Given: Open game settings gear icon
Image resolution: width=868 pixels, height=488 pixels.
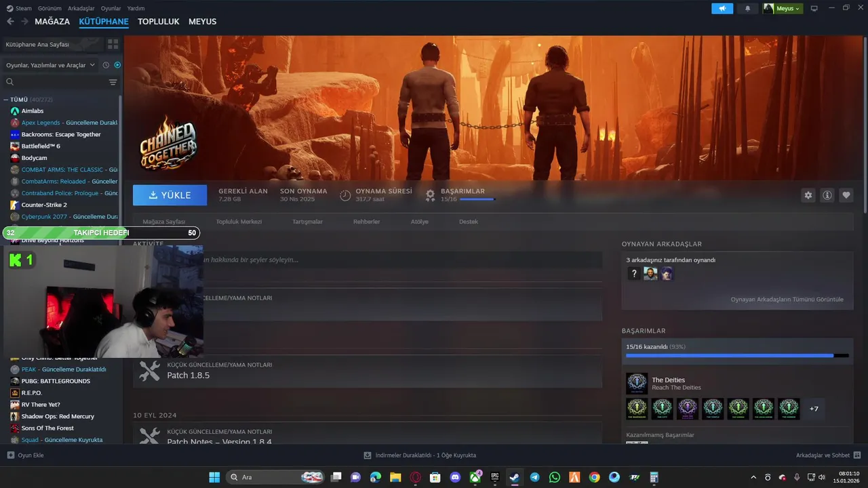Looking at the screenshot, I should (x=808, y=195).
